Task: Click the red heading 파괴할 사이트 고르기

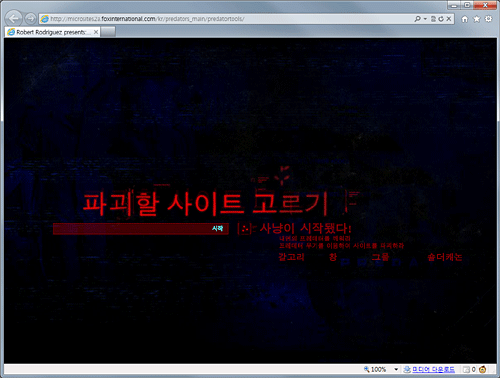Action: pos(206,204)
